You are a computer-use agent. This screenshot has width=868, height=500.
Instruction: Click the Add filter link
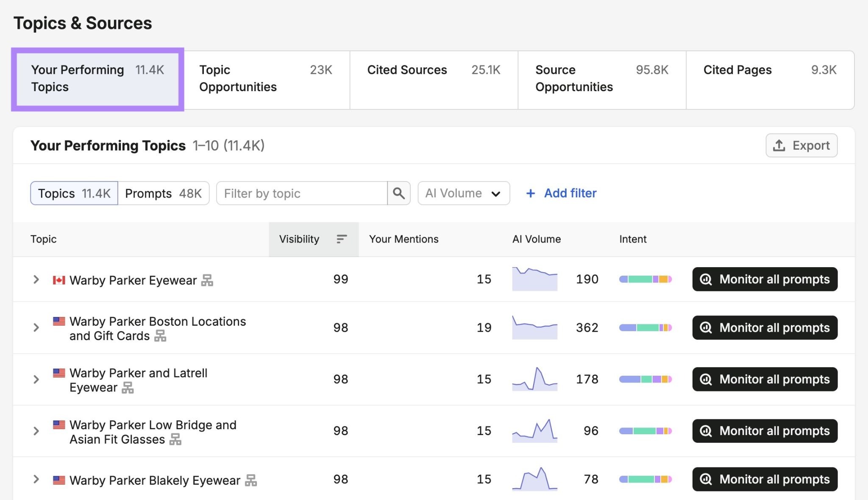pyautogui.click(x=561, y=193)
